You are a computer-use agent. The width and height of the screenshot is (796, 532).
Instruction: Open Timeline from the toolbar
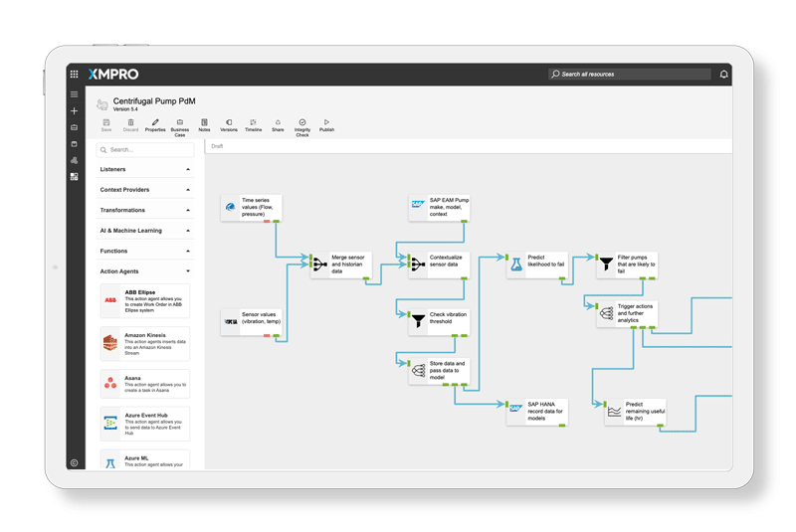(254, 125)
